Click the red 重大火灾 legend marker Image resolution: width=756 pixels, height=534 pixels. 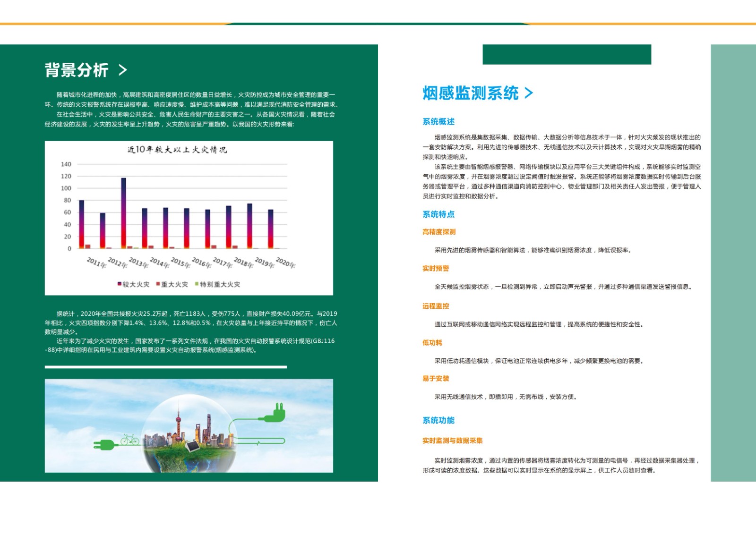(158, 284)
